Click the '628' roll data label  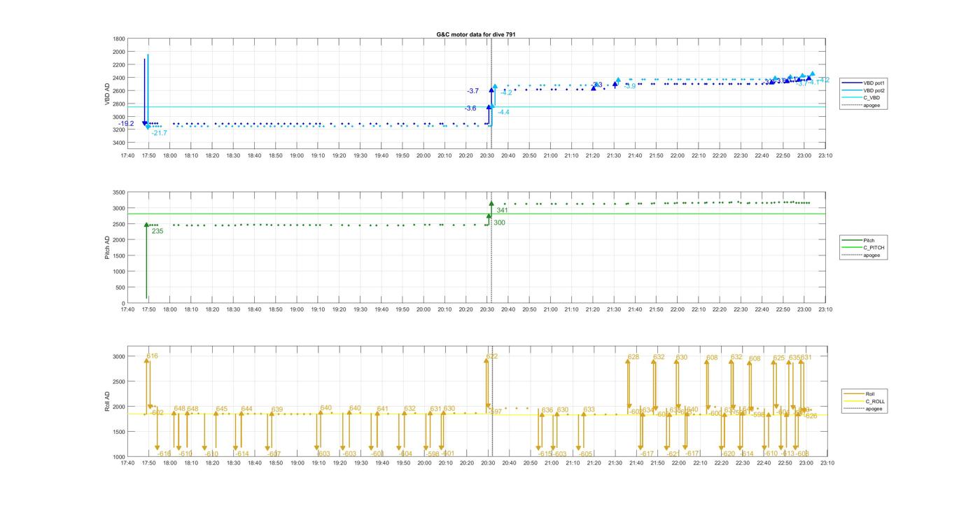633,357
